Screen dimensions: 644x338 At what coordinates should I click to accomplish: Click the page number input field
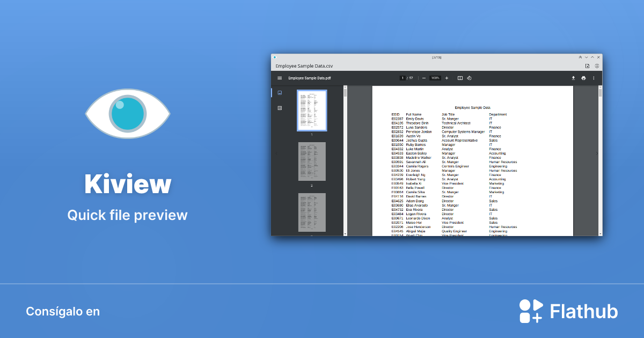[x=402, y=78]
